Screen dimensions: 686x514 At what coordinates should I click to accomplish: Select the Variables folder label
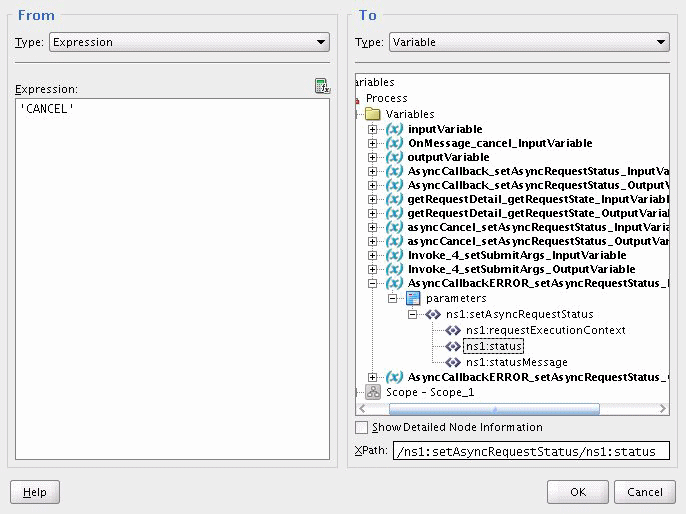(x=410, y=114)
